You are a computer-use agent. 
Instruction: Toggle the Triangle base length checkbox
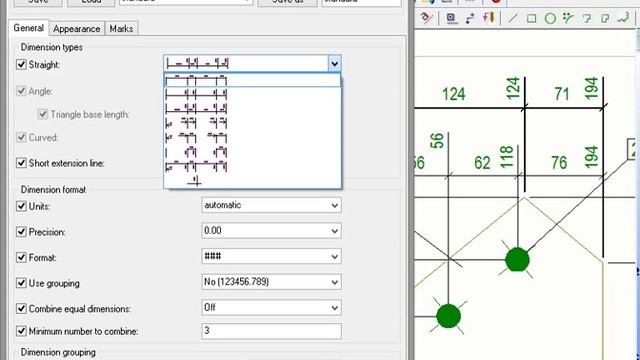tap(42, 114)
